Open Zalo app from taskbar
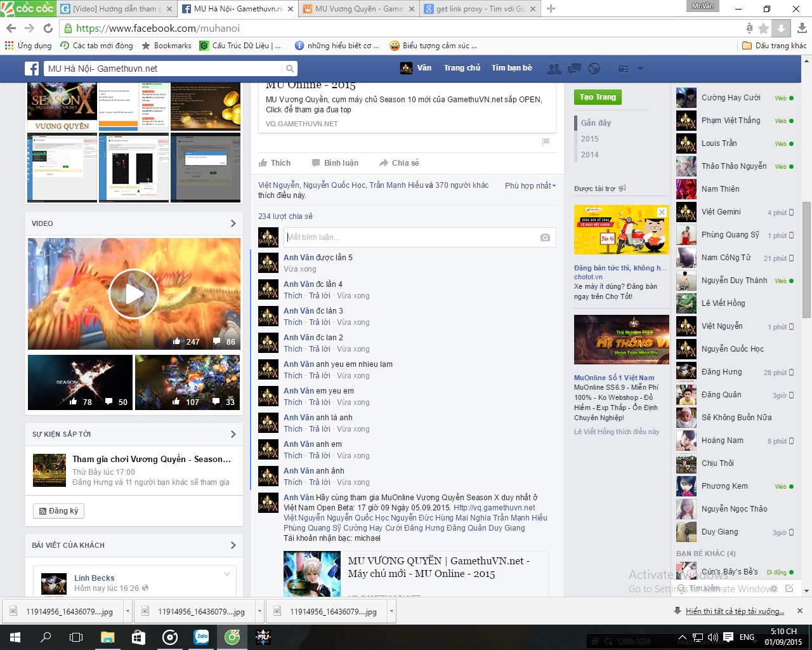The width and height of the screenshot is (812, 650). (x=202, y=637)
